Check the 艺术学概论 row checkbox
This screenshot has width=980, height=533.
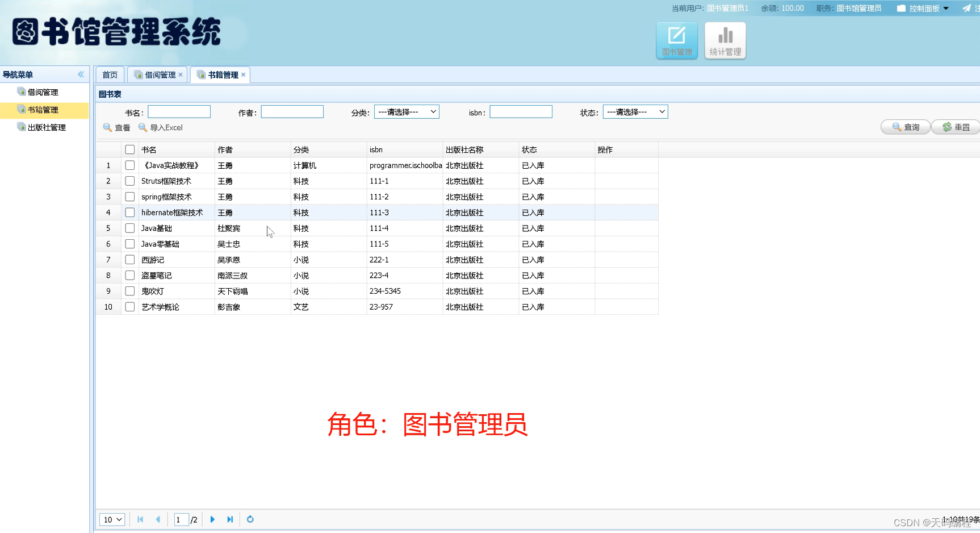[130, 307]
